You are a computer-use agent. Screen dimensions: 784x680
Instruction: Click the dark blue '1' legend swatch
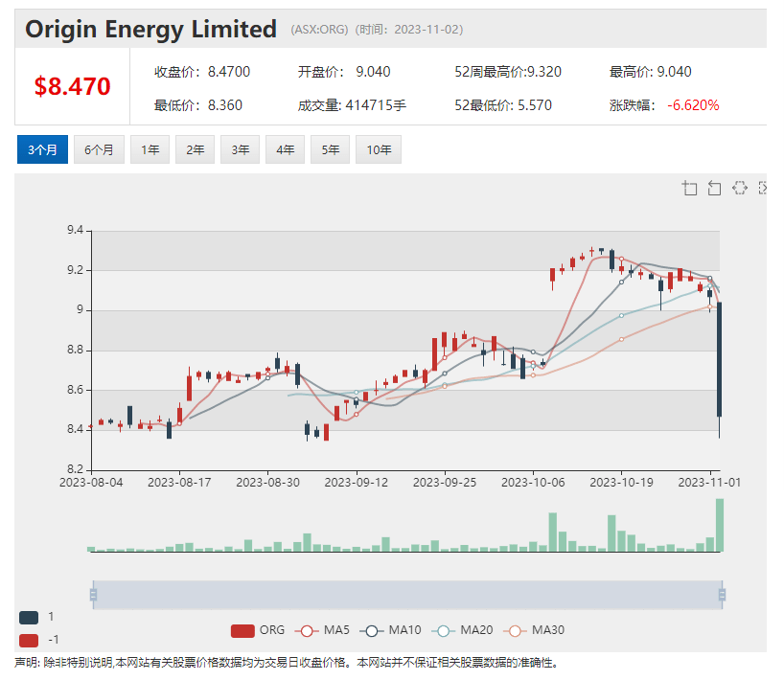29,618
